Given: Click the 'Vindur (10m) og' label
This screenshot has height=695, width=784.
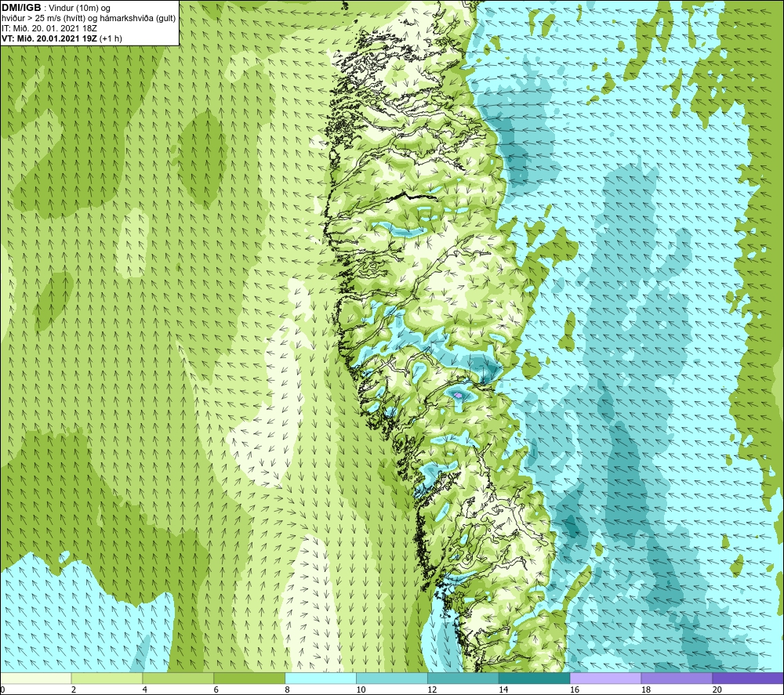Looking at the screenshot, I should pyautogui.click(x=79, y=9).
